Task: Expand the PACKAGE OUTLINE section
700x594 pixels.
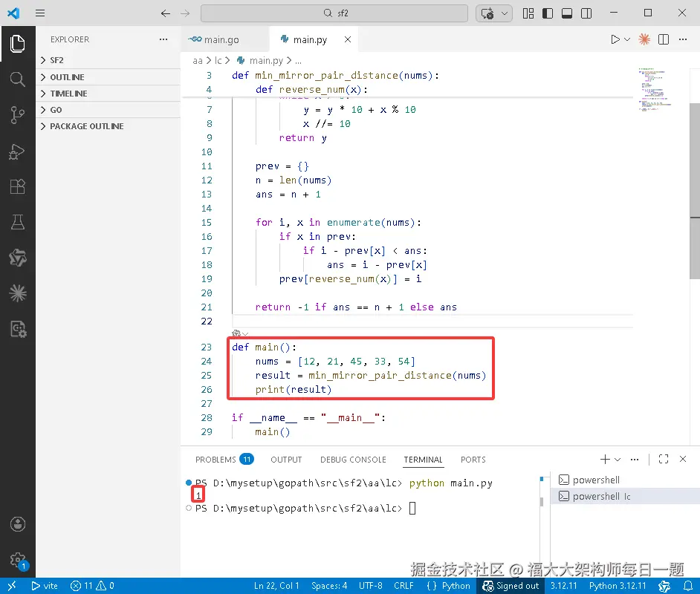Action: [x=108, y=126]
